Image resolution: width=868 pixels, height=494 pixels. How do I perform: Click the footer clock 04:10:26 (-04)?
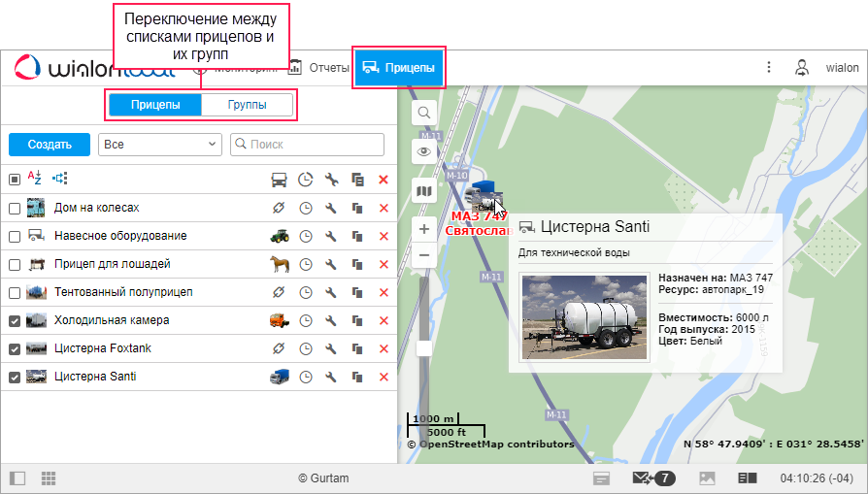coord(817,478)
